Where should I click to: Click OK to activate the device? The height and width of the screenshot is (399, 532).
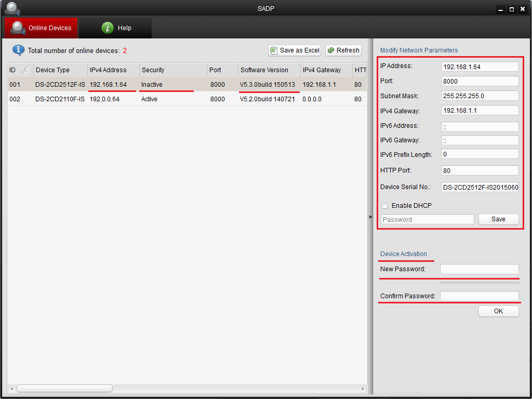click(x=498, y=311)
